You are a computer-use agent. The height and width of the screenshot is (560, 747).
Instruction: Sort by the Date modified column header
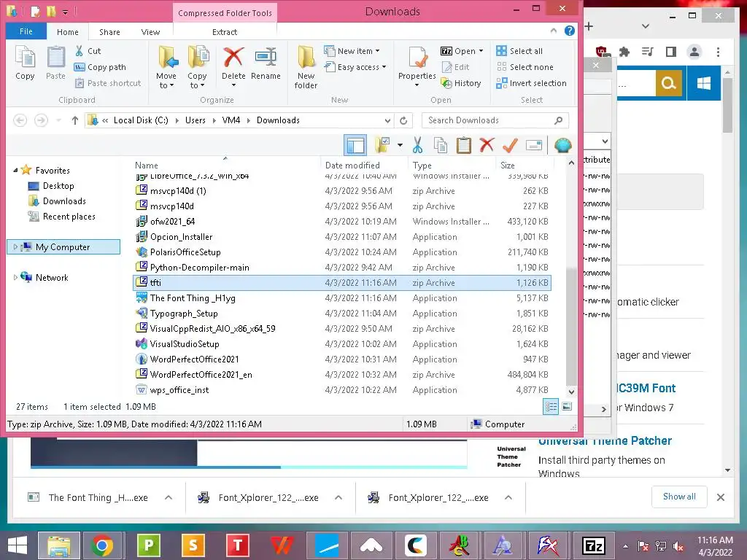pos(352,166)
